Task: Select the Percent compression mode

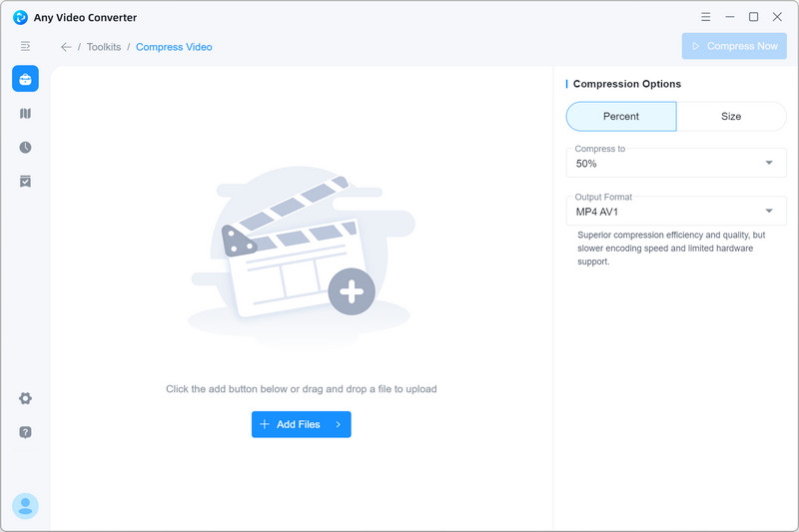Action: point(621,116)
